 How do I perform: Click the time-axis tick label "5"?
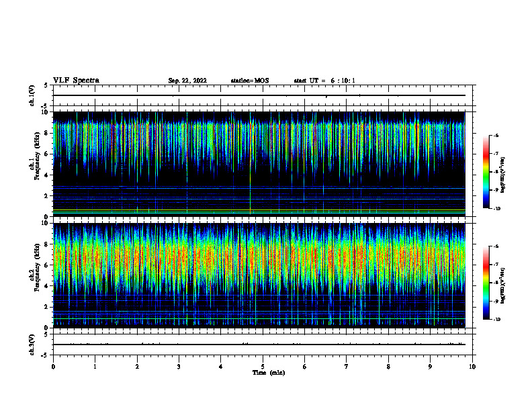[x=263, y=367]
